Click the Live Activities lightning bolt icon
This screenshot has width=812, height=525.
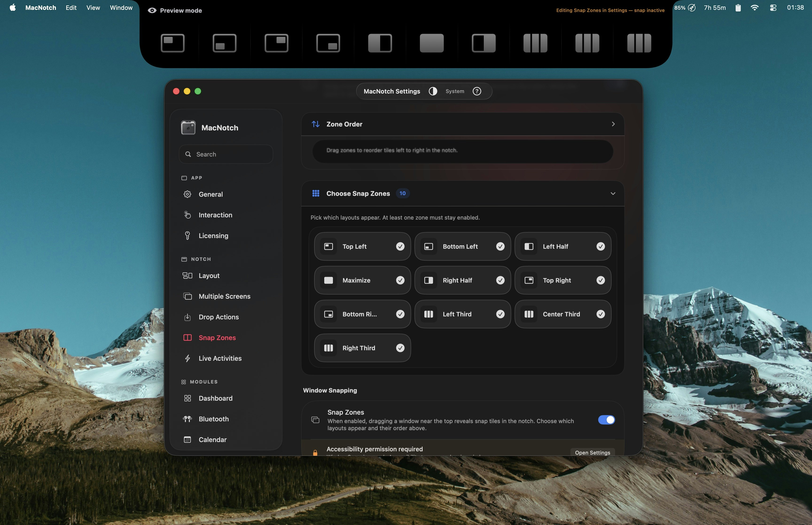[x=187, y=358]
